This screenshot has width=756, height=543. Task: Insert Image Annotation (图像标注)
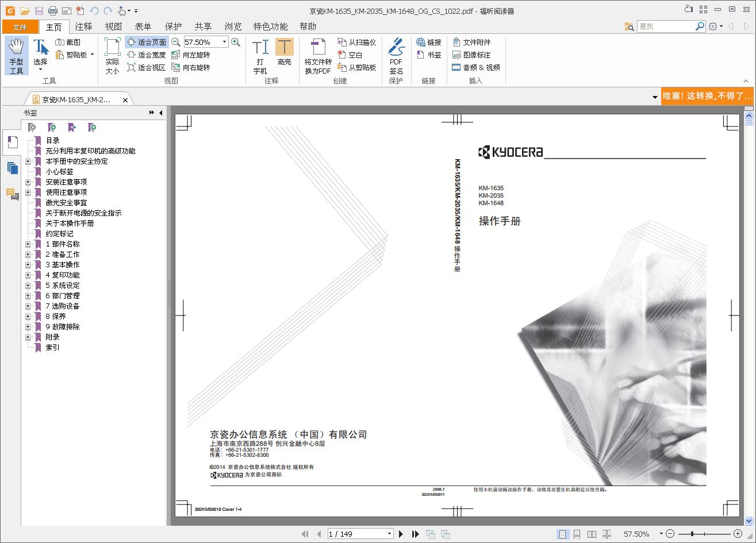[x=471, y=55]
